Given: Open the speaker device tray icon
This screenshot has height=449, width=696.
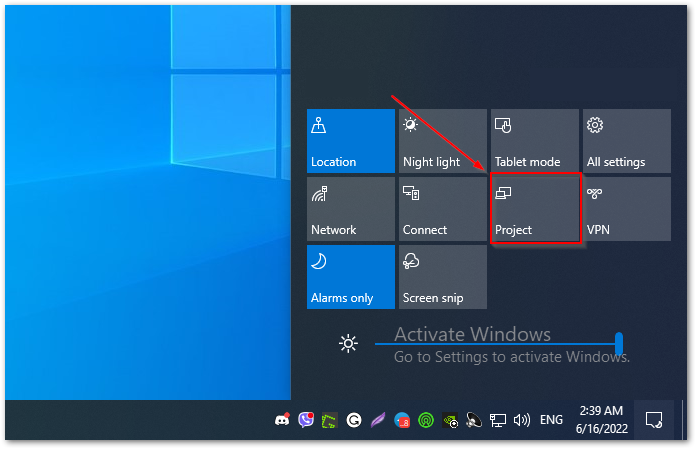Looking at the screenshot, I should click(474, 420).
